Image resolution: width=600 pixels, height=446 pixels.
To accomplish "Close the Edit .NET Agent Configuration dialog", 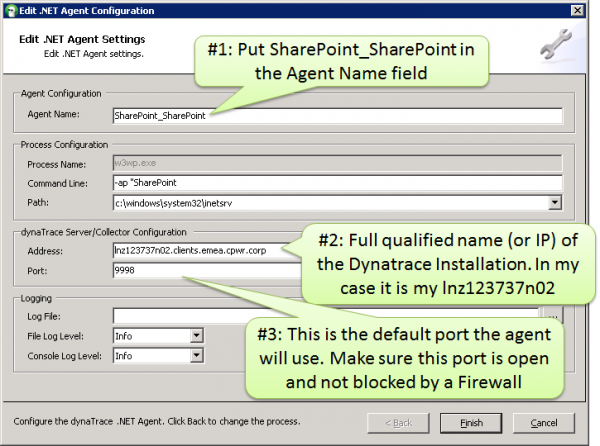I will [x=577, y=10].
